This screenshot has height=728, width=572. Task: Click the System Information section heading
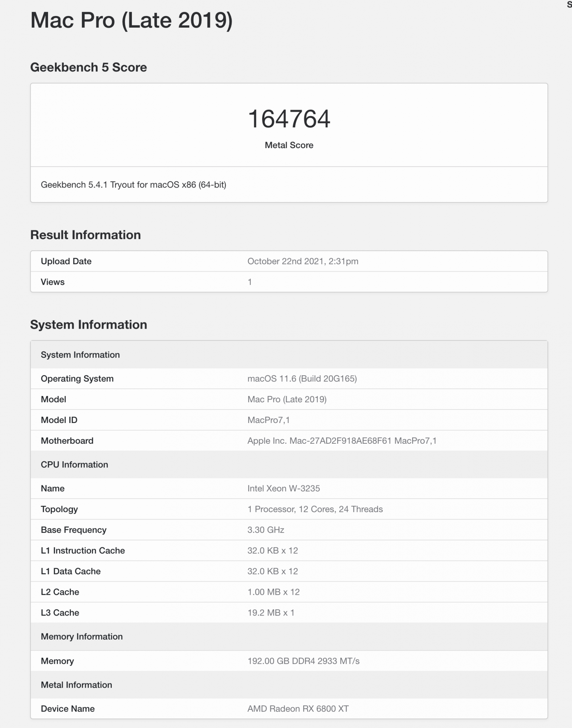[88, 325]
